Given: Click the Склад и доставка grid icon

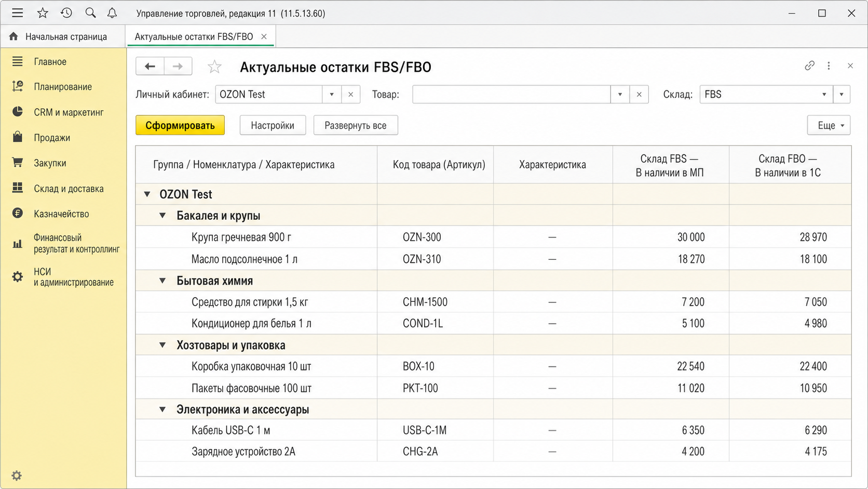Looking at the screenshot, I should [x=18, y=188].
